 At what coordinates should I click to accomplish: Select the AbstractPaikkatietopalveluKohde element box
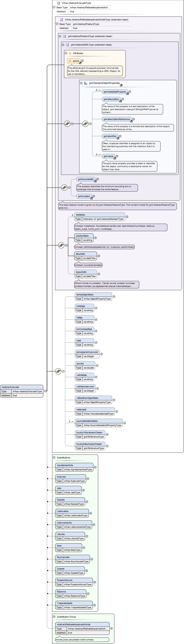click(82, 624)
